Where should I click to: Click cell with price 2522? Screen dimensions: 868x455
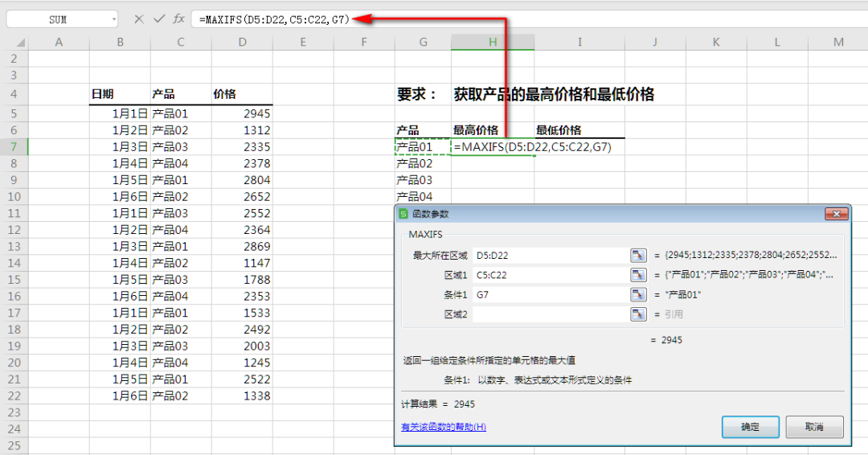[242, 379]
